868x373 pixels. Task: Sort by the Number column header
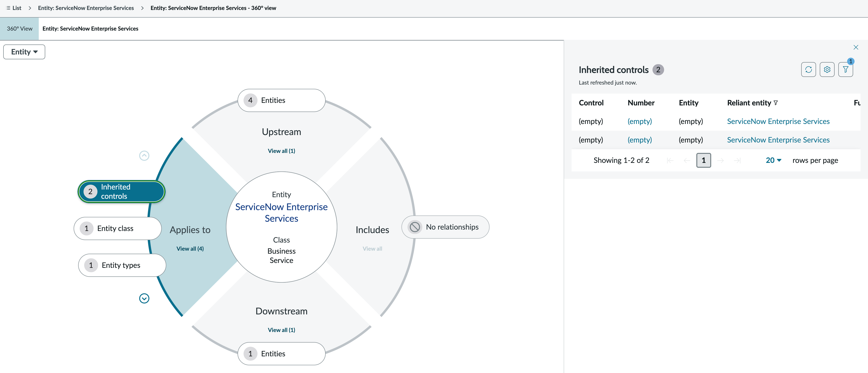641,103
